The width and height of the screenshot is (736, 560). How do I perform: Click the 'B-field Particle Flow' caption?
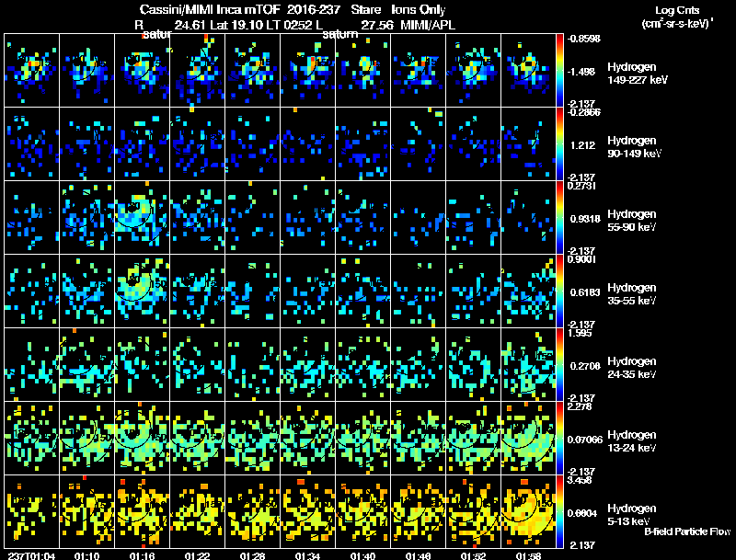point(687,531)
